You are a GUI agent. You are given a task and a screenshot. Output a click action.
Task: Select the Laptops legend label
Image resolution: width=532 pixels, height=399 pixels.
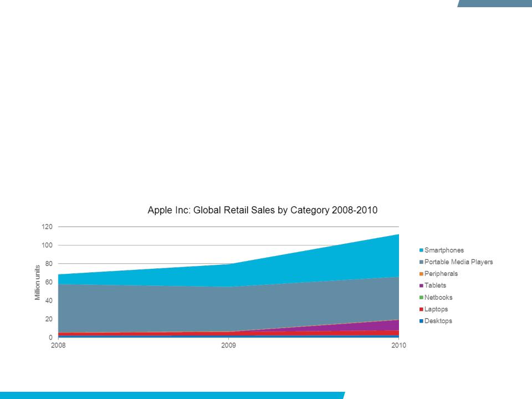coord(436,309)
